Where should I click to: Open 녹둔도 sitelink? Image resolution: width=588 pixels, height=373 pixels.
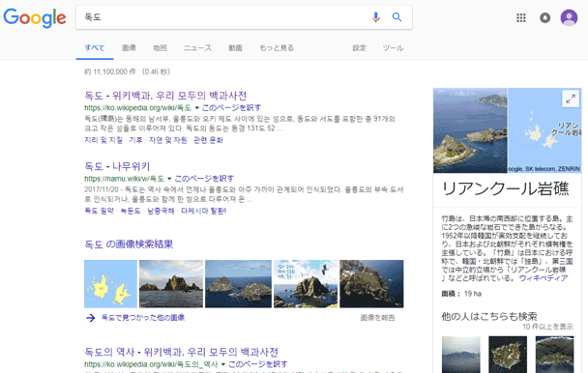tap(131, 211)
